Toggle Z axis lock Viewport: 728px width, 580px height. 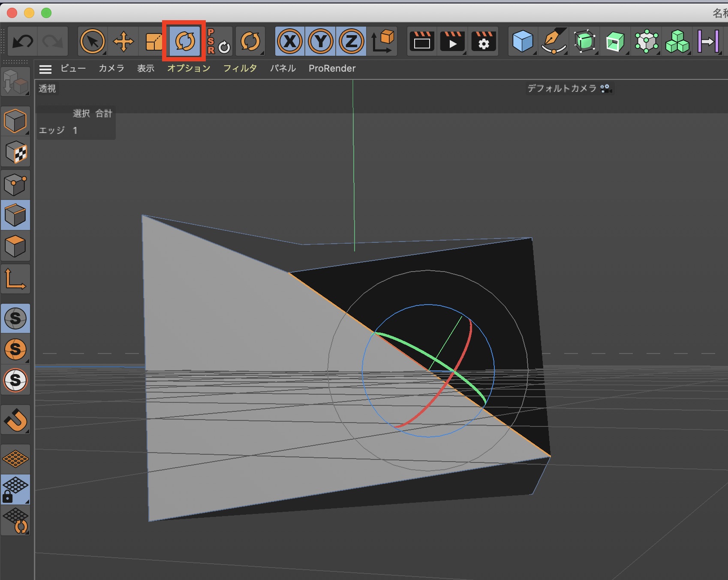(352, 42)
